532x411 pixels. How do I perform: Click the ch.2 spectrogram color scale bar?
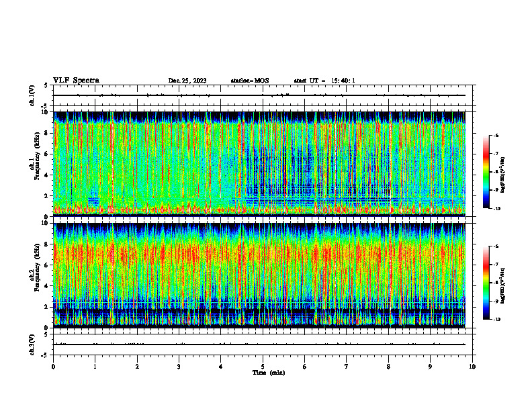(x=486, y=283)
